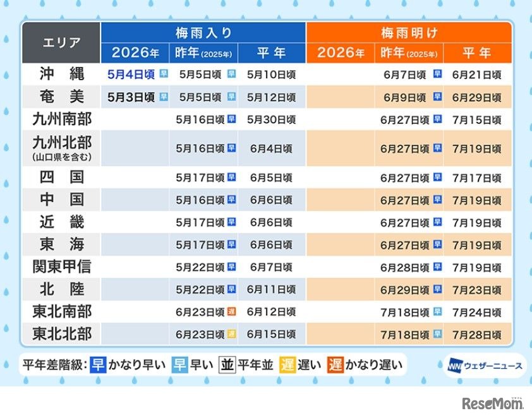Click 東北南部 昨年 6月23日頃
Screen dimensions: 532x418
tap(200, 312)
